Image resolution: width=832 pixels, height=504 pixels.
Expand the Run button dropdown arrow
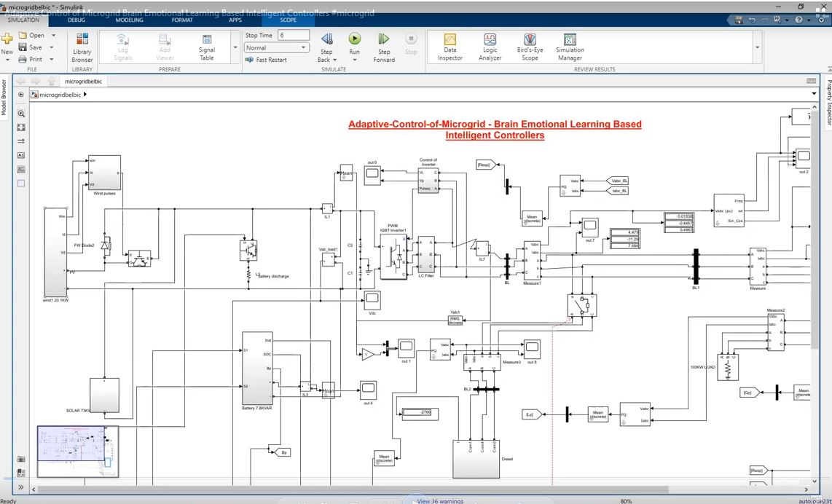355,60
